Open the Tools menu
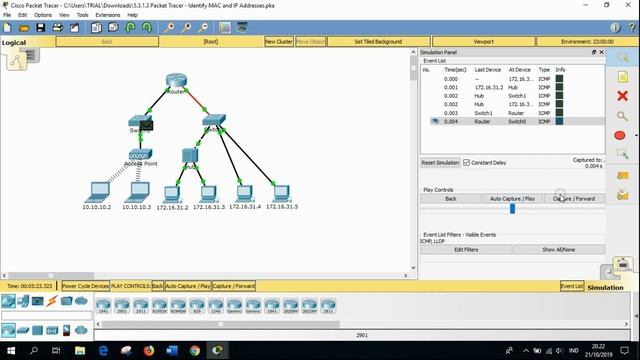640x360 pixels. [82, 15]
